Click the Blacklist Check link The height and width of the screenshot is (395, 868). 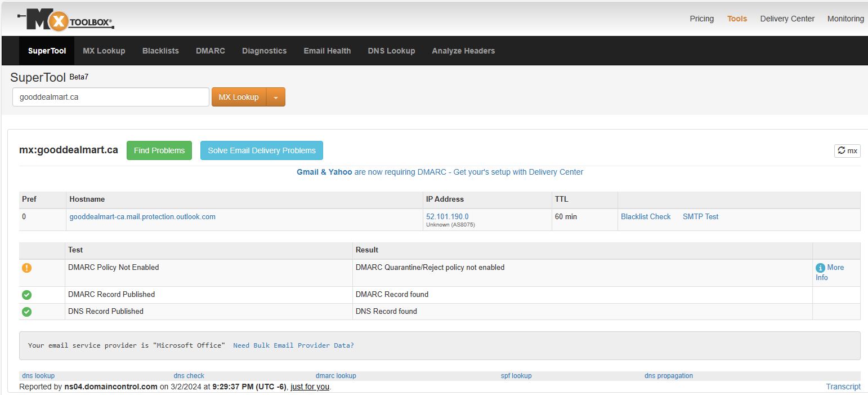click(x=646, y=216)
